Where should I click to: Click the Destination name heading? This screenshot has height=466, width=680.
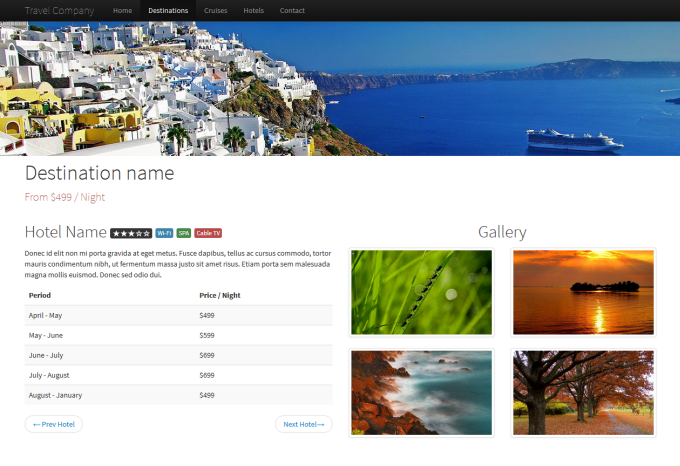pyautogui.click(x=99, y=173)
